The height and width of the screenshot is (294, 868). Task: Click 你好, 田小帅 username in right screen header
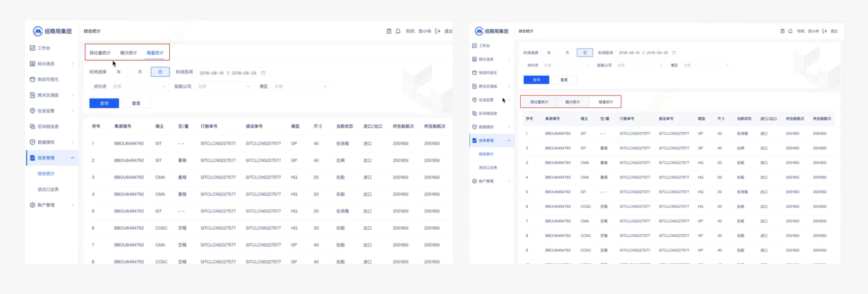tap(808, 31)
